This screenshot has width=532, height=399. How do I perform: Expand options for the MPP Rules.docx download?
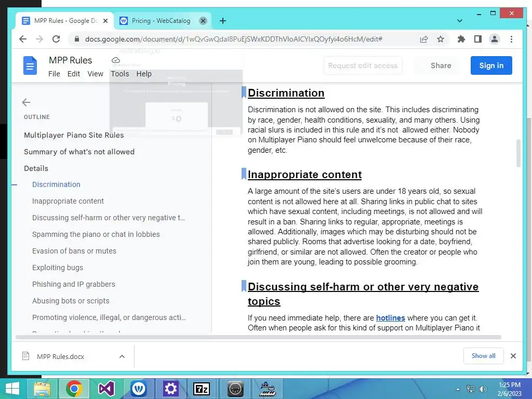pos(122,356)
